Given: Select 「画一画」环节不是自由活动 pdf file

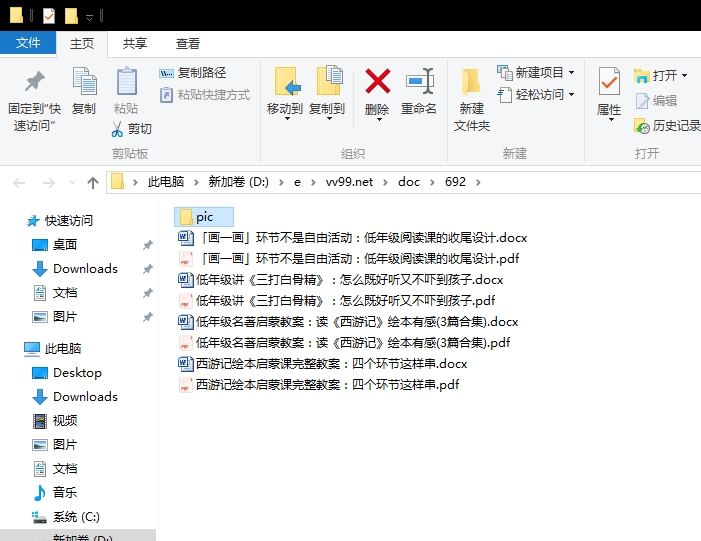Looking at the screenshot, I should click(x=349, y=259).
